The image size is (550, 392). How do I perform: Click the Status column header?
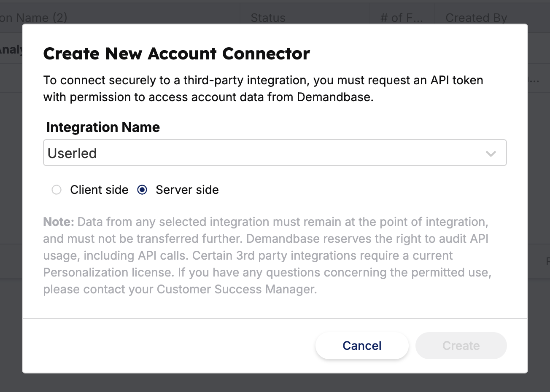point(268,18)
